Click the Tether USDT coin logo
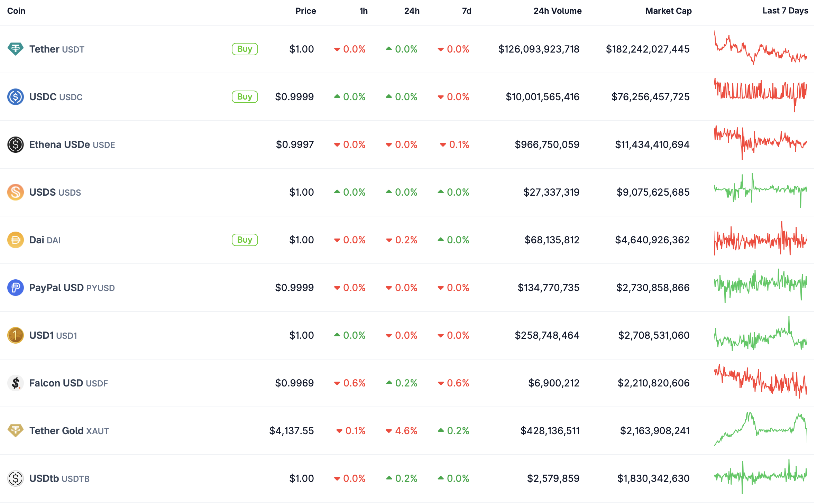The height and width of the screenshot is (504, 817). click(16, 49)
